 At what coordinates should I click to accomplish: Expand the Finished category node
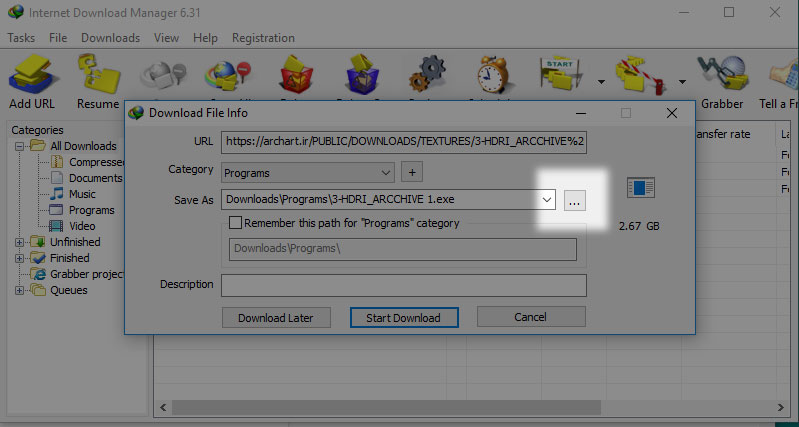(20, 258)
